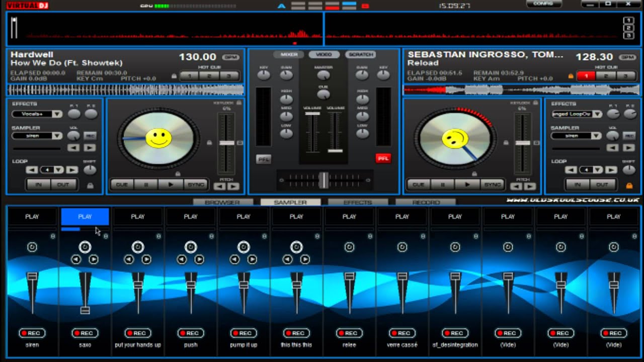This screenshot has width=644, height=362.
Task: Click the crossfader handle
Action: pos(324,180)
